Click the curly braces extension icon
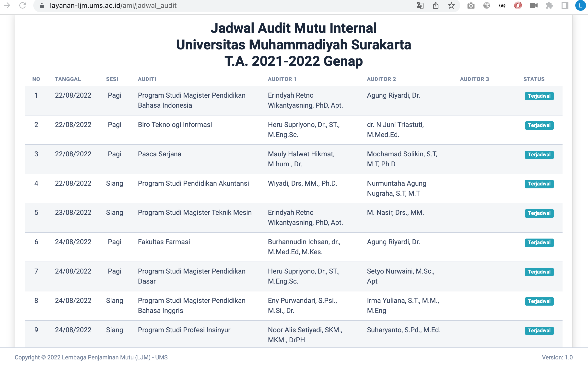Viewport: 588px width, 367px height. pos(502,5)
